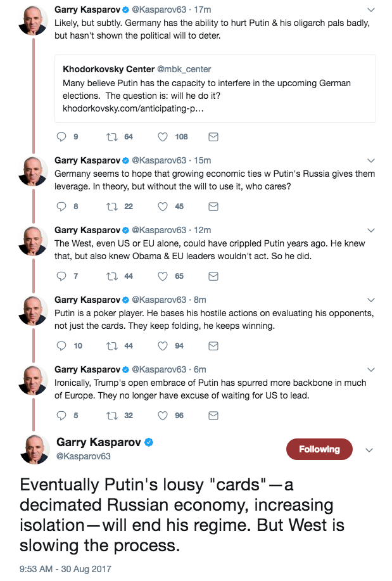Expand options chevron on the 17m tweet
The height and width of the screenshot is (581, 392).
pos(371,10)
